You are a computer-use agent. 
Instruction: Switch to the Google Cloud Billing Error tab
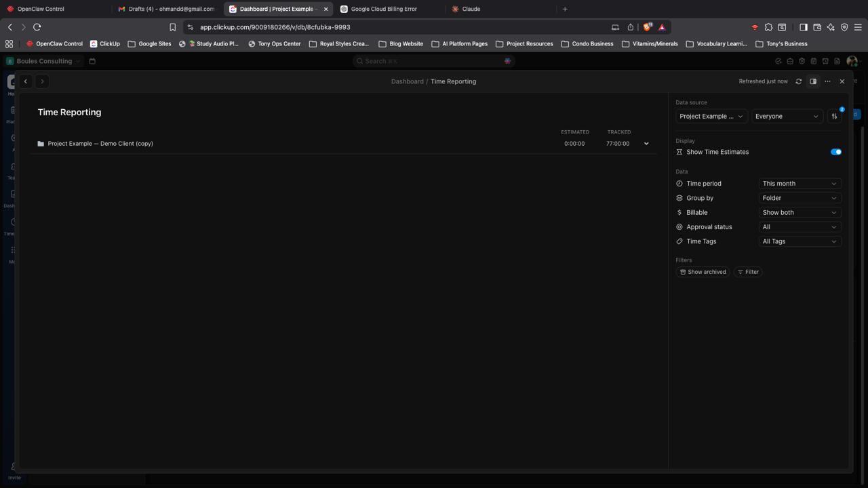tap(384, 9)
